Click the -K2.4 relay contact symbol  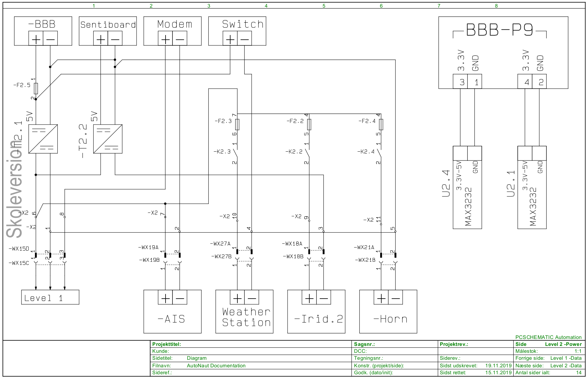tap(380, 153)
